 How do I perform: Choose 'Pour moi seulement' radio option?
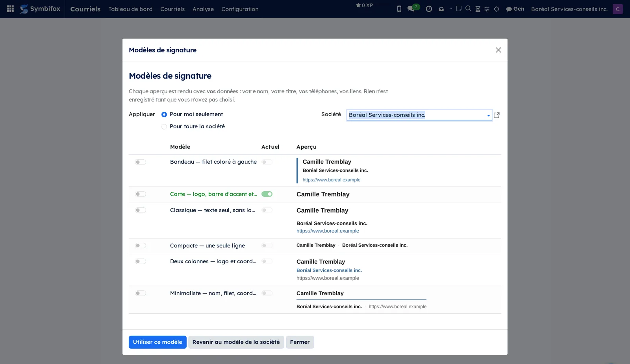tap(164, 115)
